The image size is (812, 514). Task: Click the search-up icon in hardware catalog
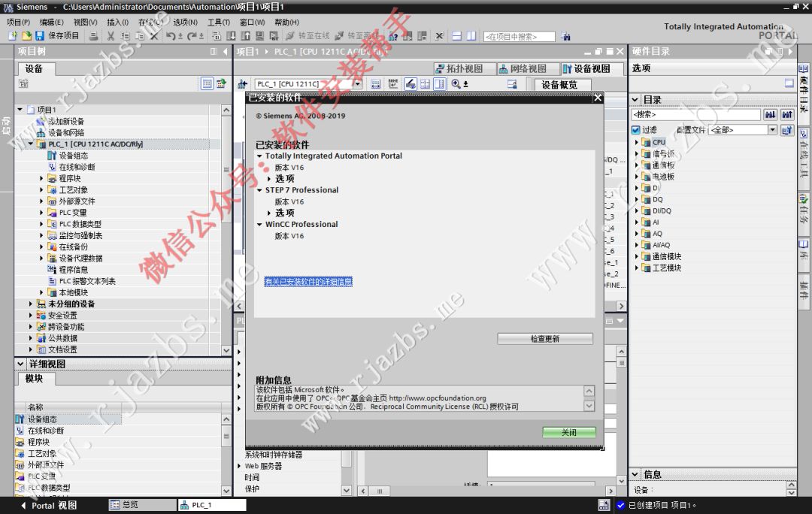click(x=787, y=114)
